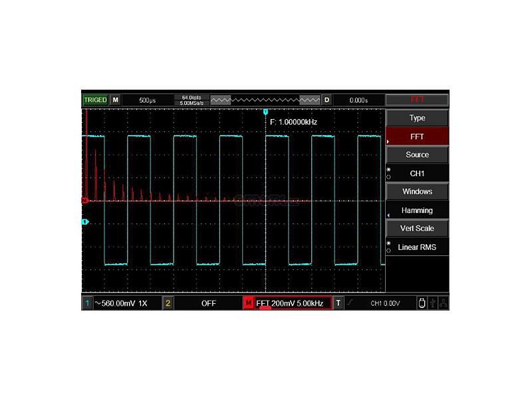Viewport: 532px width, 399px height.
Task: Select the upper radio button beside CH1
Action: [x=388, y=169]
